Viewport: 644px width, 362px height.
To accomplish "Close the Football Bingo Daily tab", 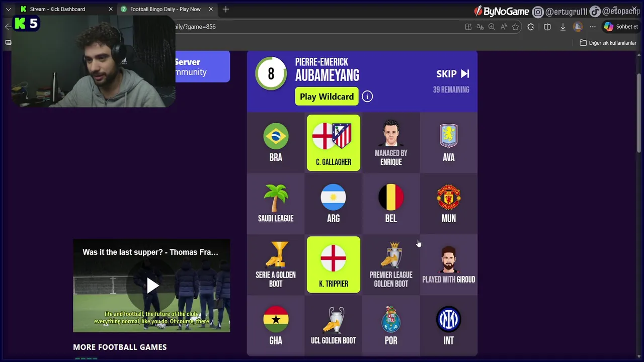I will pyautogui.click(x=211, y=9).
